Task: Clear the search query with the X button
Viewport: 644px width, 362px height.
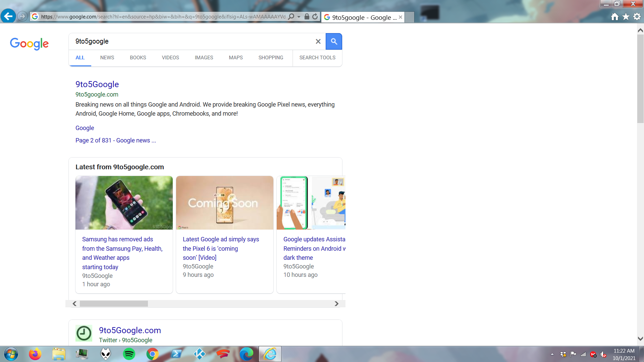Action: point(318,41)
